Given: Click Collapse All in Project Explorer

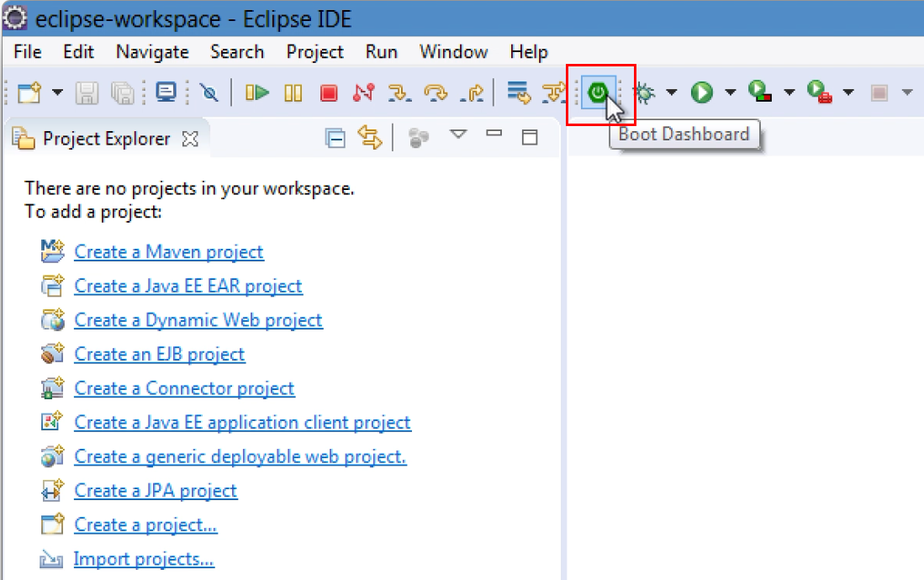Looking at the screenshot, I should click(335, 138).
